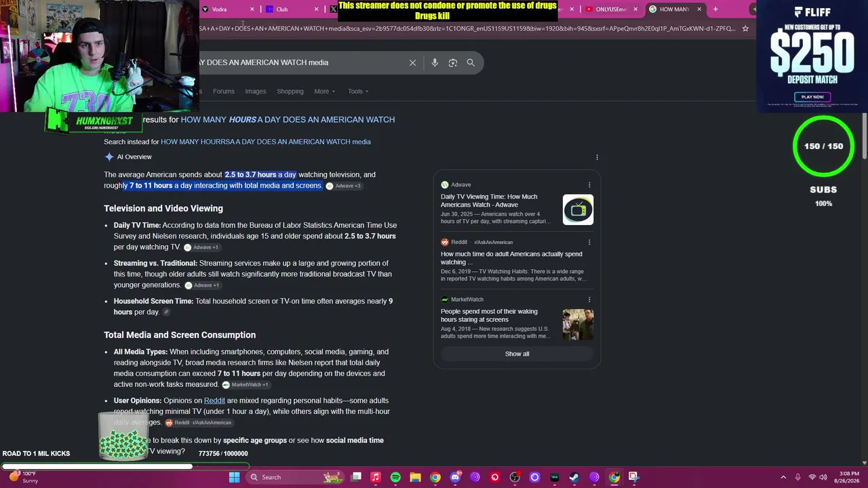
Task: Click the Chrome address bar URL
Action: tap(467, 28)
